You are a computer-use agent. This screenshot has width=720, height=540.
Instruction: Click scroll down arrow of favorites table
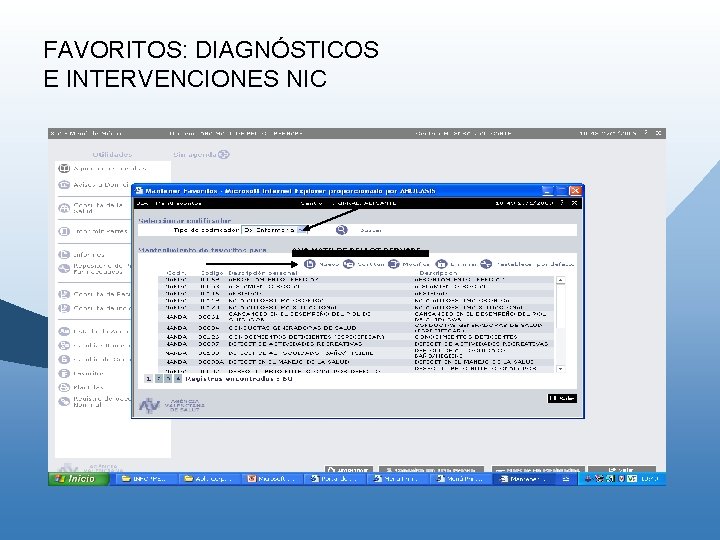click(x=560, y=369)
